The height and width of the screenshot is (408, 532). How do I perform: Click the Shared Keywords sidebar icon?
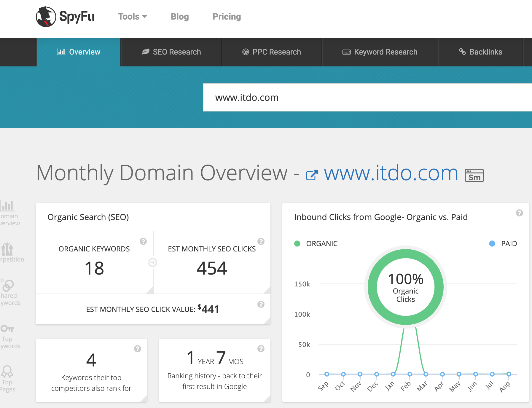pos(7,285)
